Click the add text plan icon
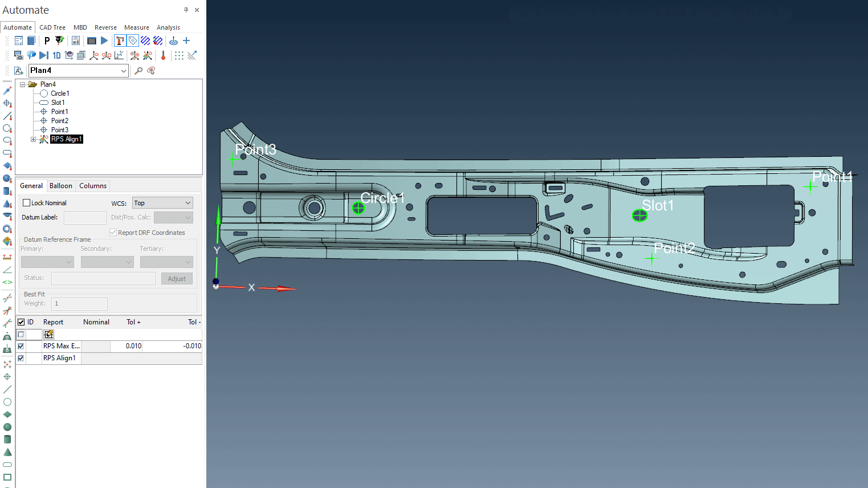Screen dimensions: 868x488 coord(19,71)
